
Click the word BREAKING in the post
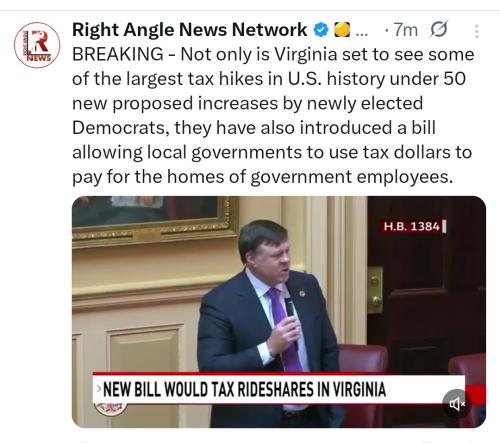118,54
